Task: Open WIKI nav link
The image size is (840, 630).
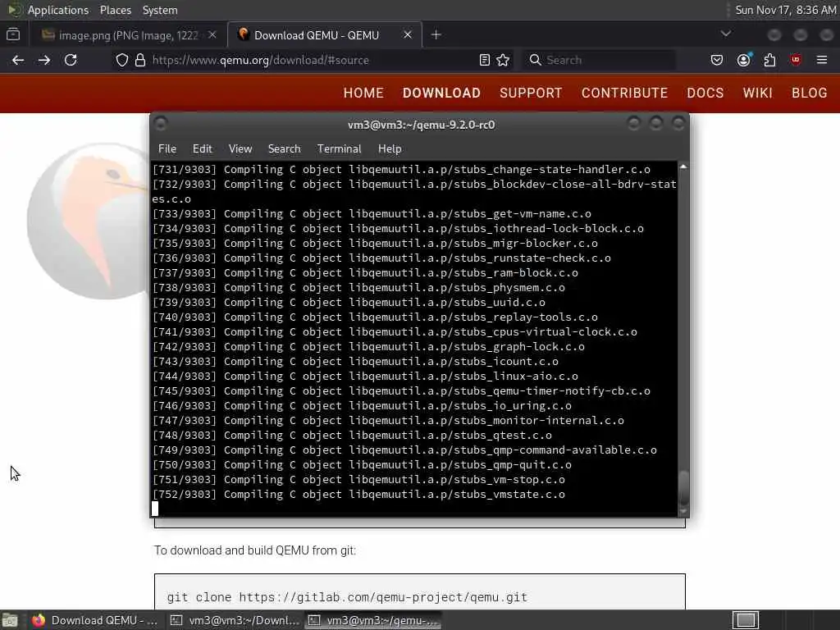Action: (x=757, y=94)
